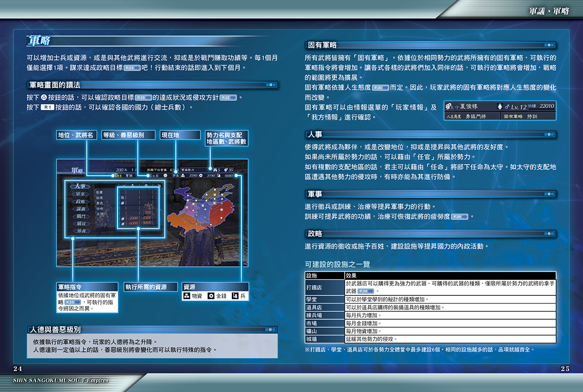Viewport: 583px width, 392px height.
Task: Click the -6000 cost value
Action: pos(133,223)
